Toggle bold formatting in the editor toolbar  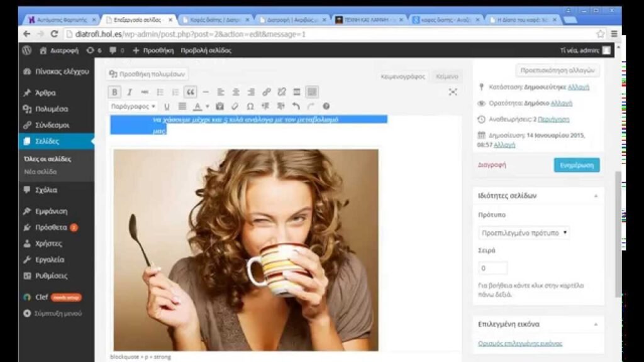[114, 92]
